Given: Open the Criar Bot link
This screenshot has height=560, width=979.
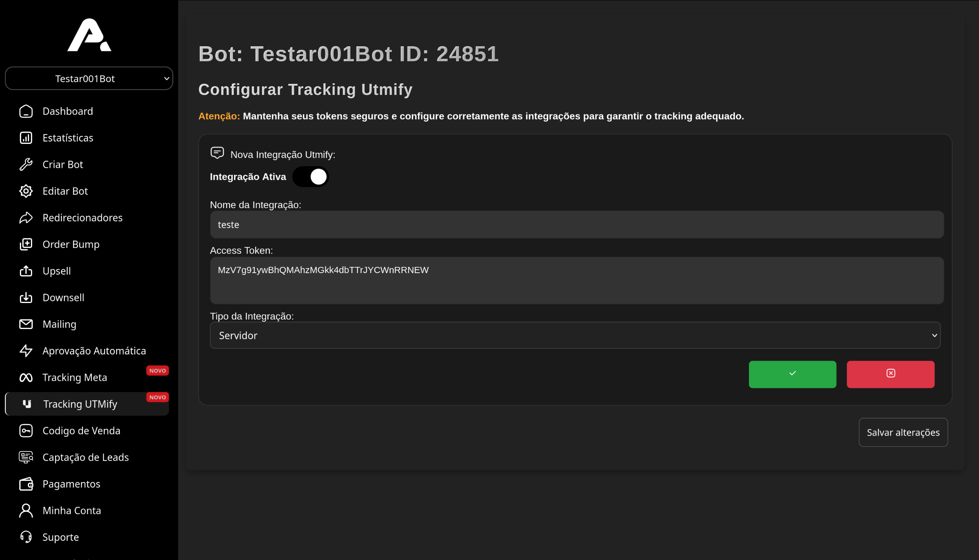Looking at the screenshot, I should pyautogui.click(x=87, y=164).
